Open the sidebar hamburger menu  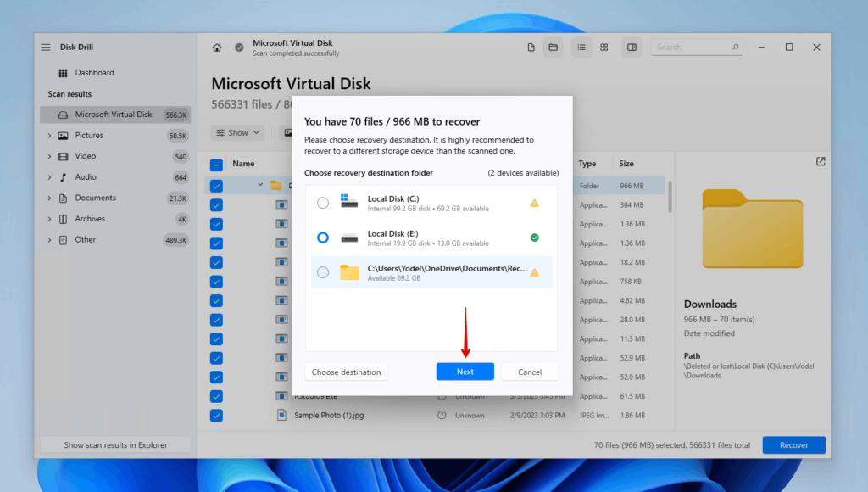pos(45,47)
